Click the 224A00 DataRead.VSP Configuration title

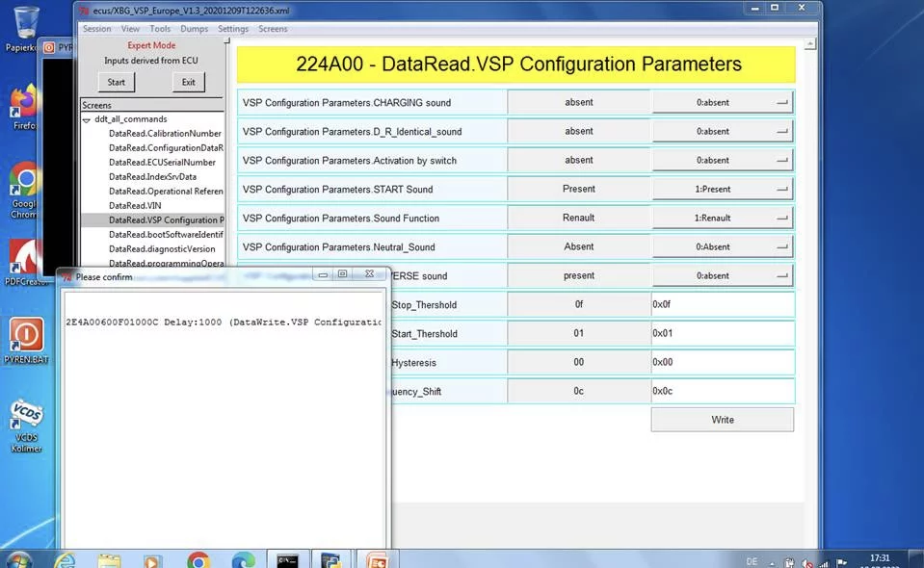(518, 65)
